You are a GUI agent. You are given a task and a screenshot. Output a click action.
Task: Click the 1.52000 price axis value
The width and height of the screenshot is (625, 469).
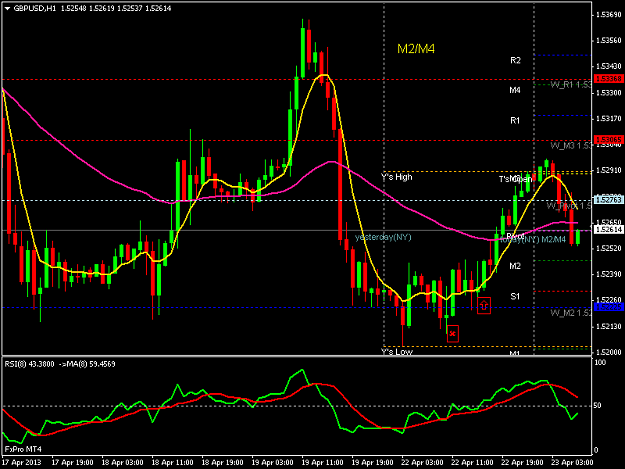point(609,352)
